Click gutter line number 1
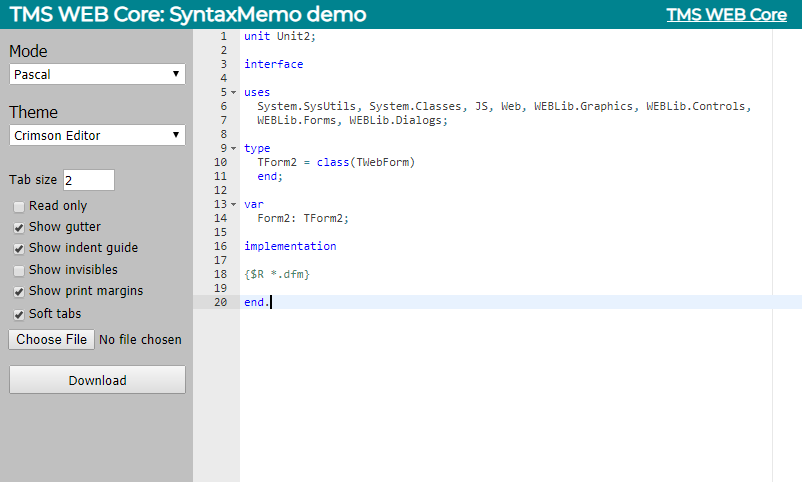 tap(224, 36)
